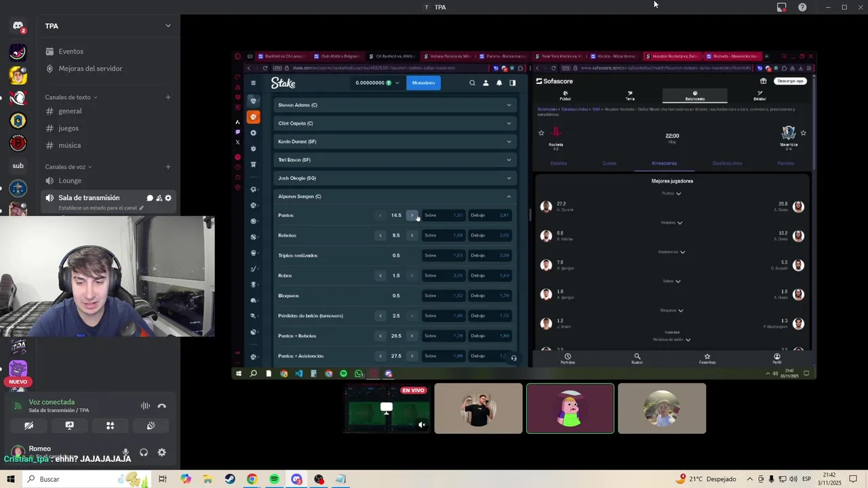Screen dimensions: 868x488
Task: Open Chrome from the Windows taskbar
Action: click(x=252, y=479)
